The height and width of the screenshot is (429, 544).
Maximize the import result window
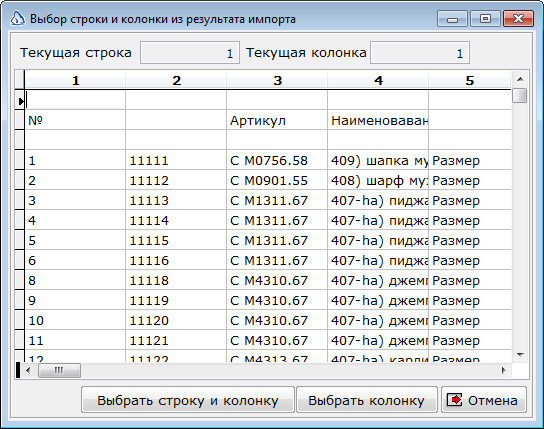point(485,19)
